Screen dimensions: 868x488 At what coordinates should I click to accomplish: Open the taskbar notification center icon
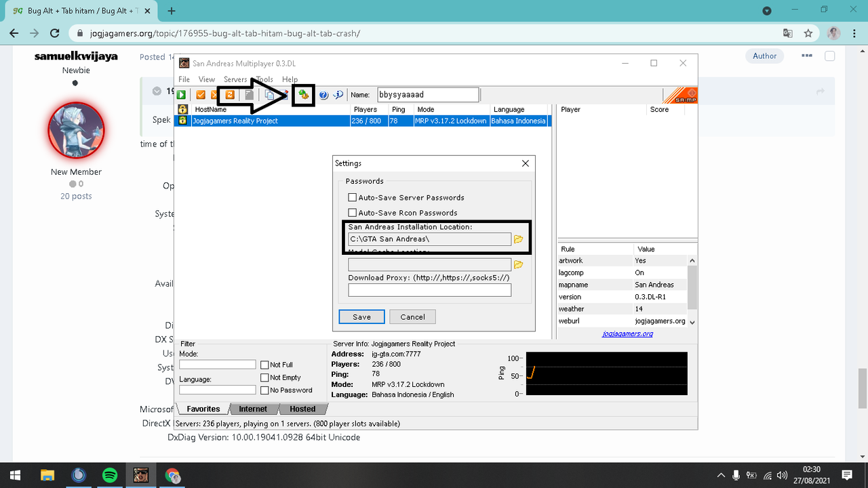[x=847, y=475]
